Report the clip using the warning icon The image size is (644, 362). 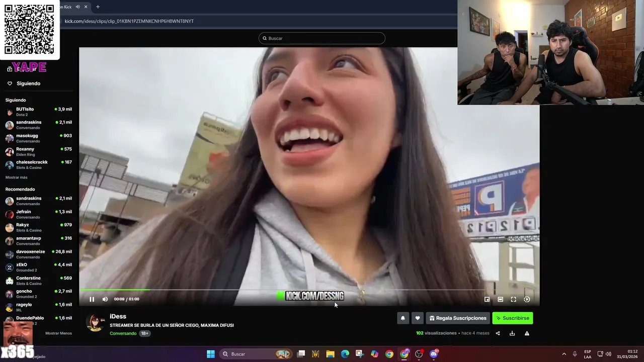pyautogui.click(x=527, y=333)
